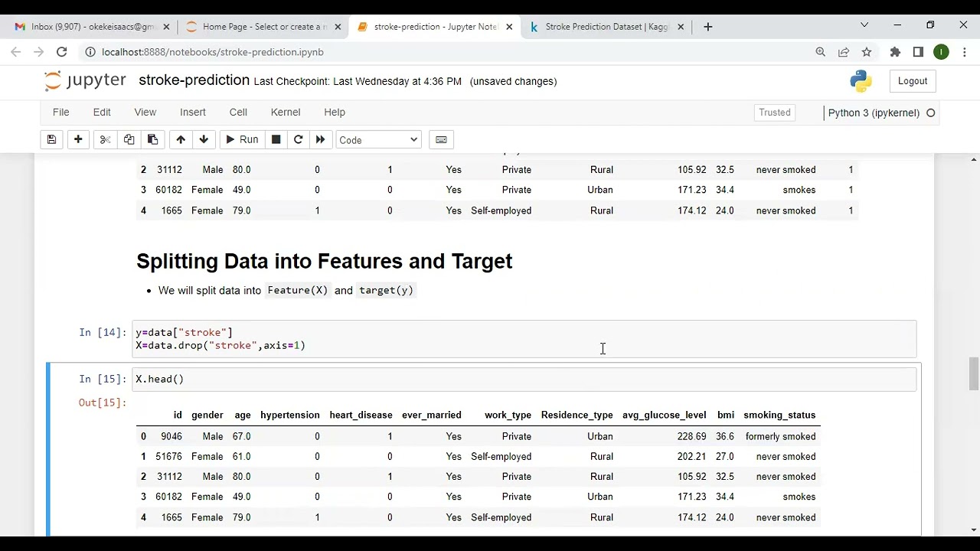Open the browser zoom icon
980x551 pixels.
(x=821, y=52)
